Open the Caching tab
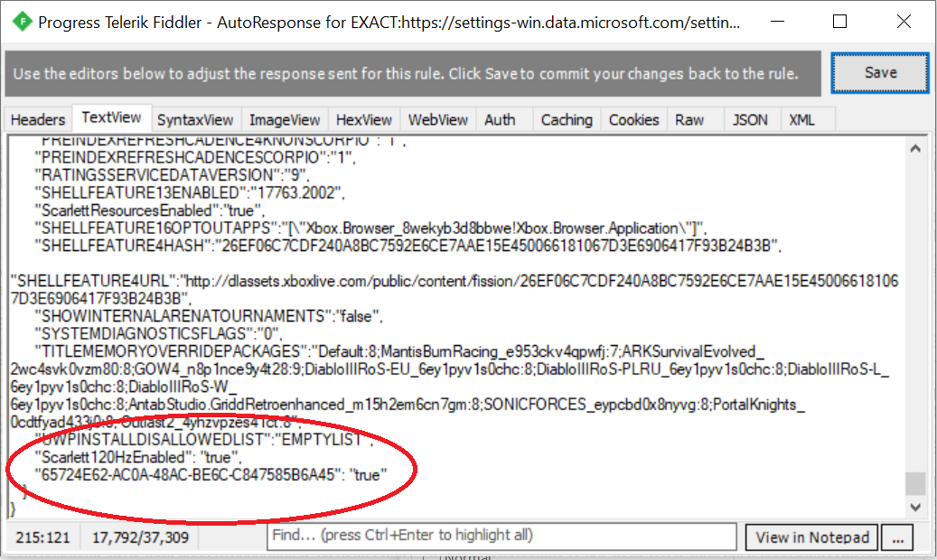937x560 pixels. click(x=567, y=119)
